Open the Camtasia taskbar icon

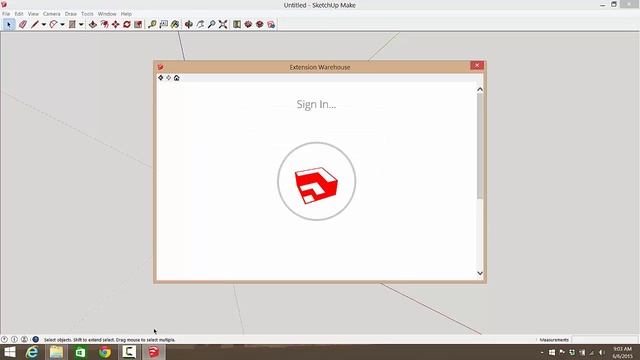pos(129,352)
